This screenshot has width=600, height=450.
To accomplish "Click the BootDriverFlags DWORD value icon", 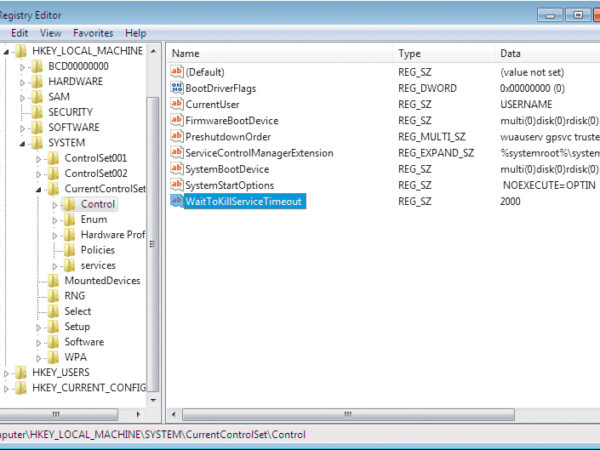I will [x=178, y=88].
